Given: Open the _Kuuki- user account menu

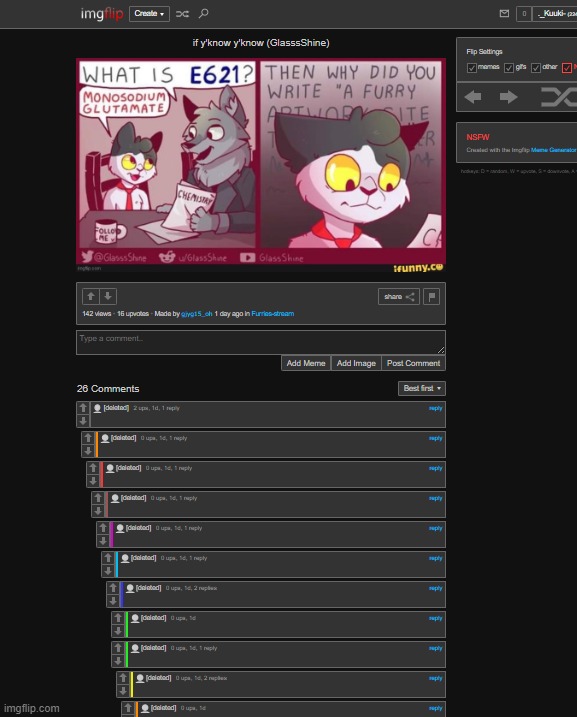Looking at the screenshot, I should point(555,14).
